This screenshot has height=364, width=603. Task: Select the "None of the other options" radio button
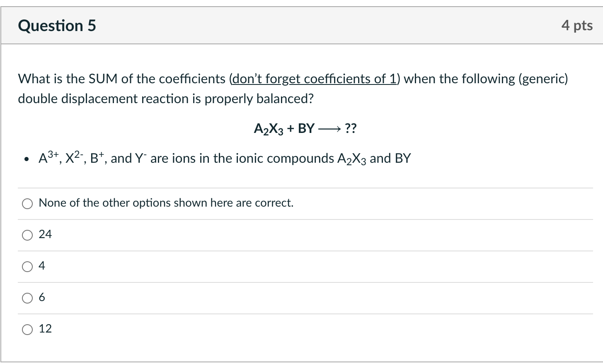(x=27, y=203)
